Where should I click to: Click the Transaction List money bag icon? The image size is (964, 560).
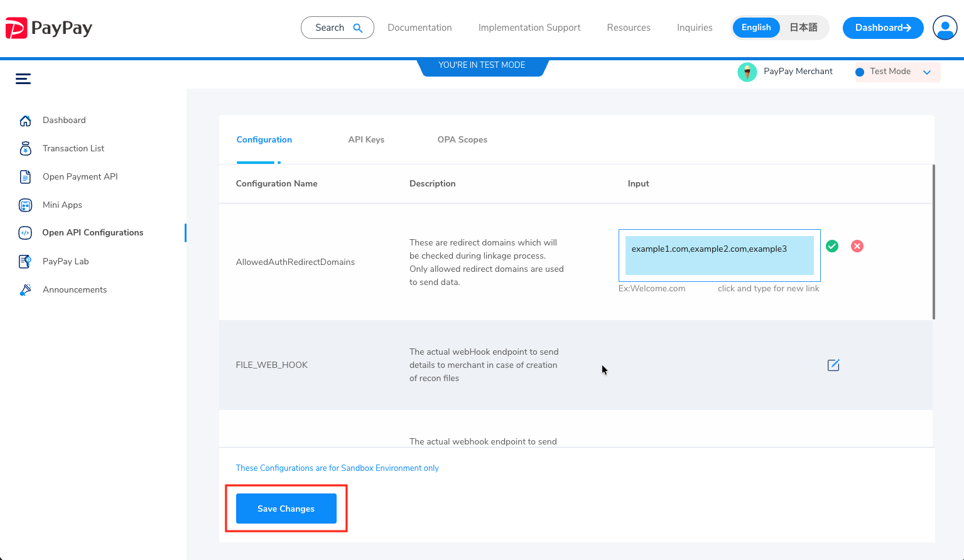pyautogui.click(x=25, y=149)
